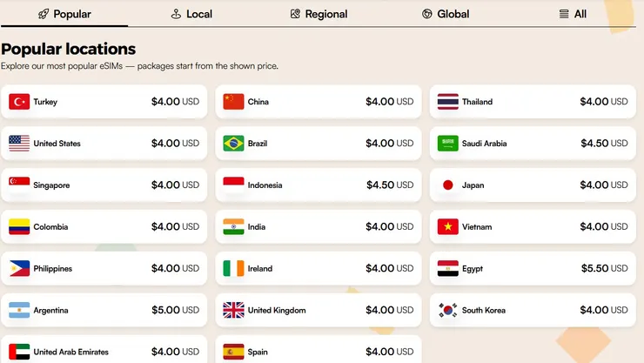Image resolution: width=644 pixels, height=363 pixels.
Task: Choose the Indonesia eSIM location
Action: [319, 185]
